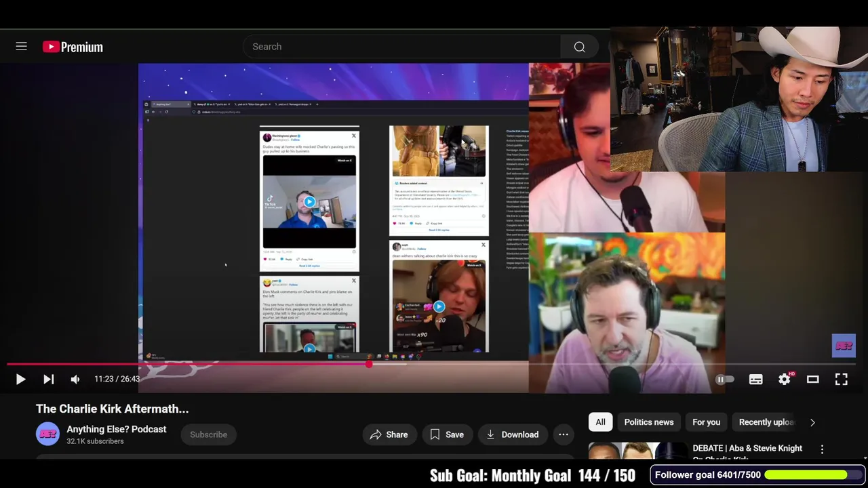Play the TikTok clip in the embedded tweet
The height and width of the screenshot is (488, 868).
[309, 201]
